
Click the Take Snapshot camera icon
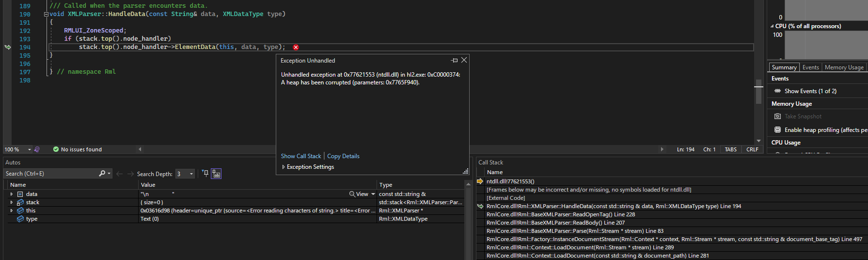[777, 116]
